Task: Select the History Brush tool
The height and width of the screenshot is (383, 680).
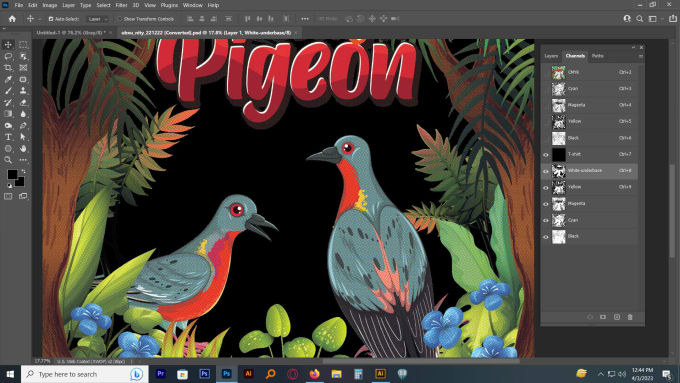Action: 8,102
